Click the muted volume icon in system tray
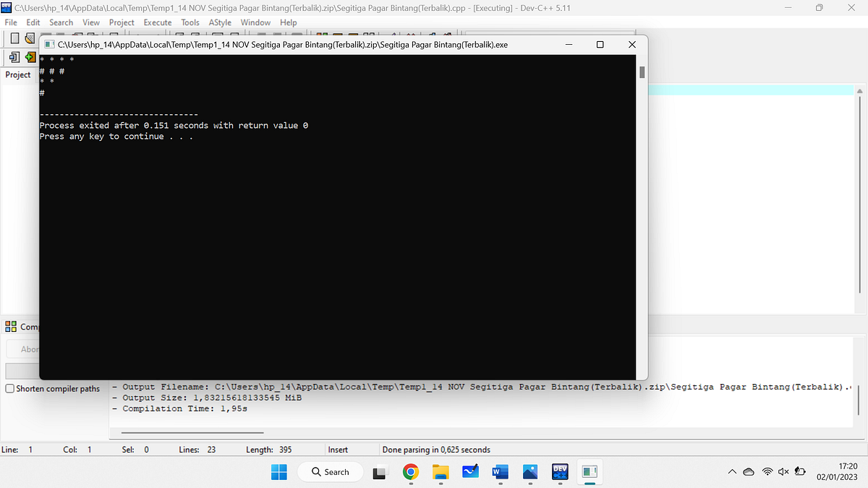The image size is (868, 488). click(783, 471)
